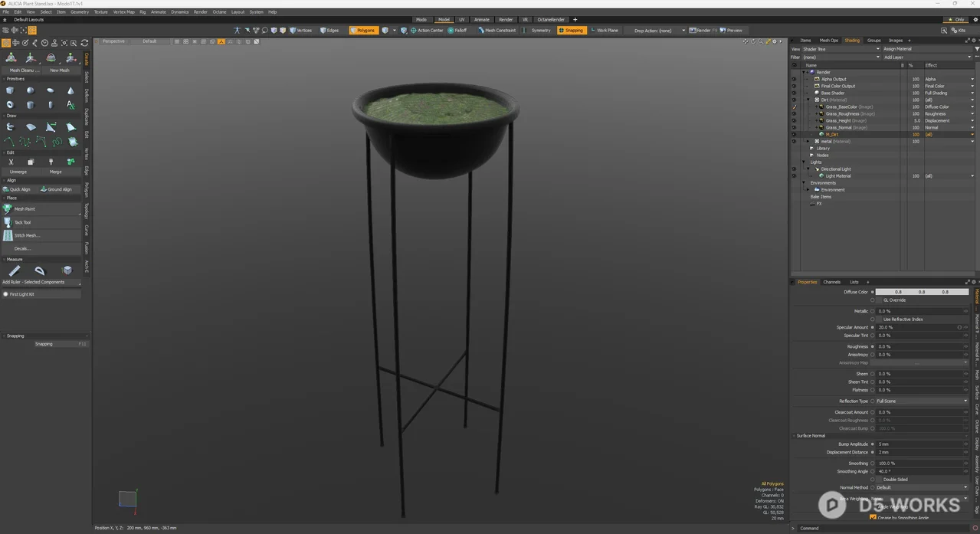The height and width of the screenshot is (534, 980).
Task: Expand the metal material group
Action: click(808, 142)
